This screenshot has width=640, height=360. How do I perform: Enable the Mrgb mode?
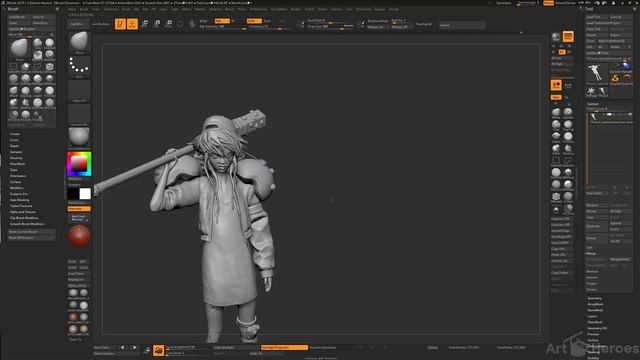(x=203, y=21)
